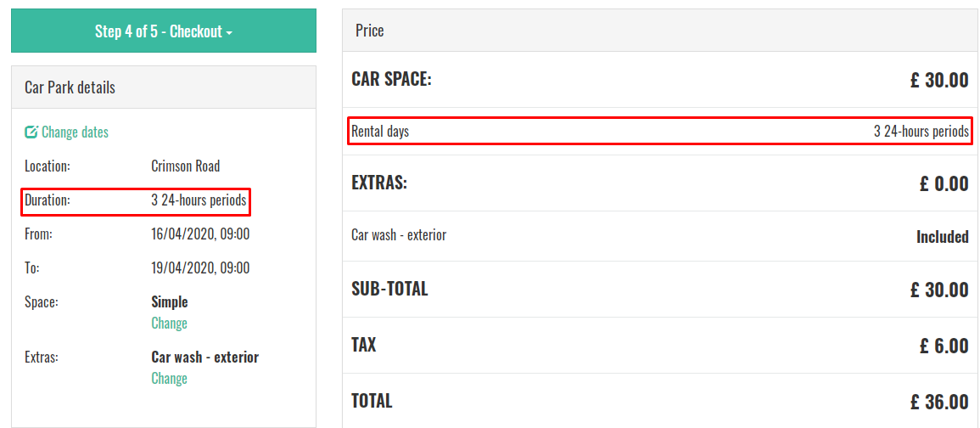Click the Duration 3 24-hours periods row
This screenshot has width=980, height=428.
coord(136,201)
